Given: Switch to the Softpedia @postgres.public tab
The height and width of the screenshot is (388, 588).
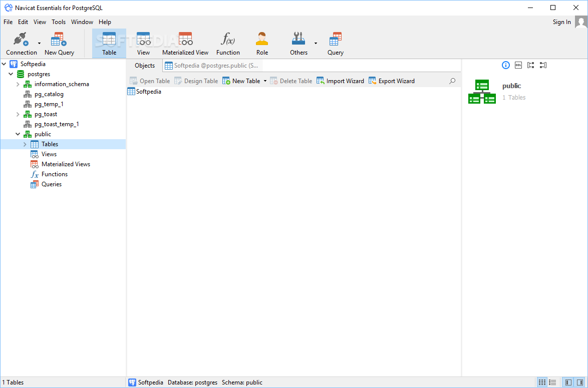Looking at the screenshot, I should tap(212, 66).
